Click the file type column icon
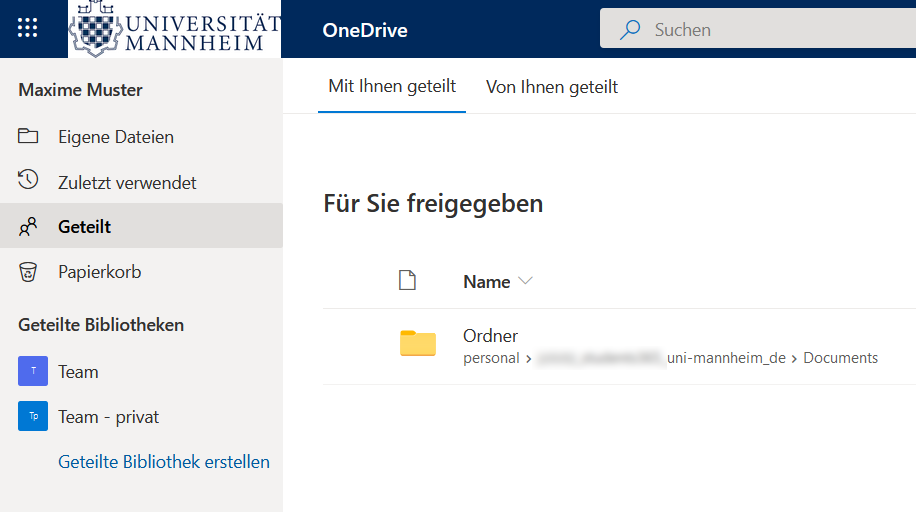 (x=407, y=280)
